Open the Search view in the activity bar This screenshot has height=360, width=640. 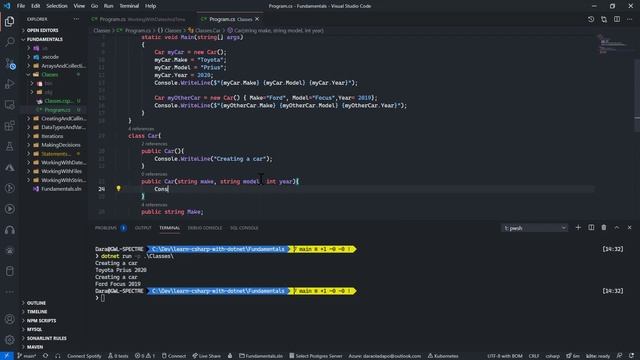[9, 42]
